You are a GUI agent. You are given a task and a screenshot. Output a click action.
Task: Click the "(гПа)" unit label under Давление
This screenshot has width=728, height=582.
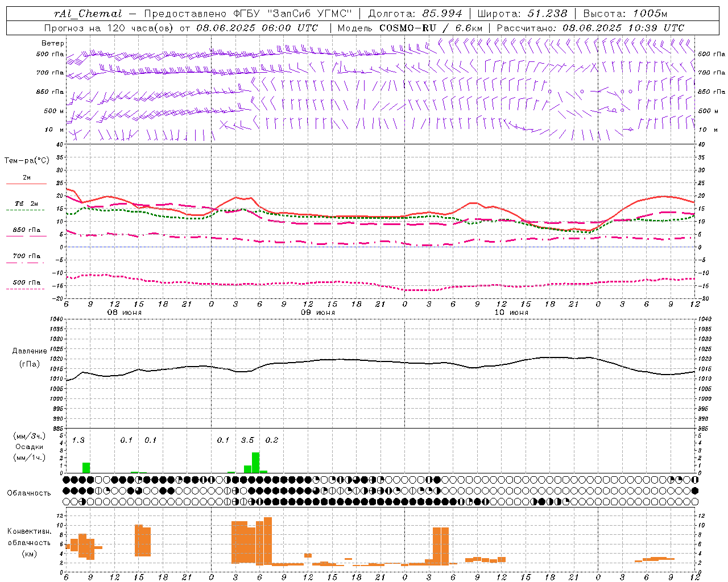[x=30, y=364]
